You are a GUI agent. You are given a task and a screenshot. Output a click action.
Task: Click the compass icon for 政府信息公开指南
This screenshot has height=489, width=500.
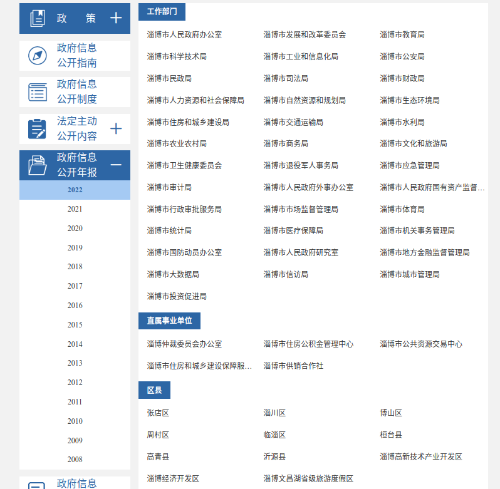37,55
